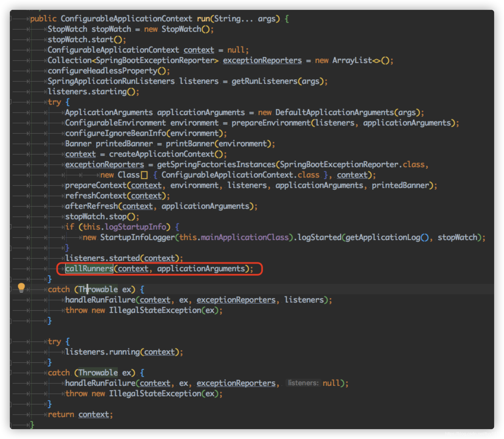This screenshot has height=439, width=504.
Task: Click logStarted method call
Action: click(319, 237)
